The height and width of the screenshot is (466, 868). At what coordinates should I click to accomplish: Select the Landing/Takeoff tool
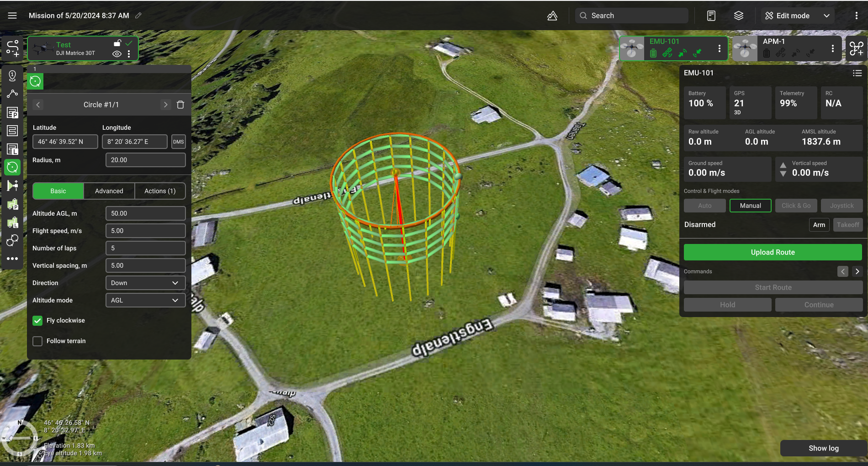click(x=12, y=185)
